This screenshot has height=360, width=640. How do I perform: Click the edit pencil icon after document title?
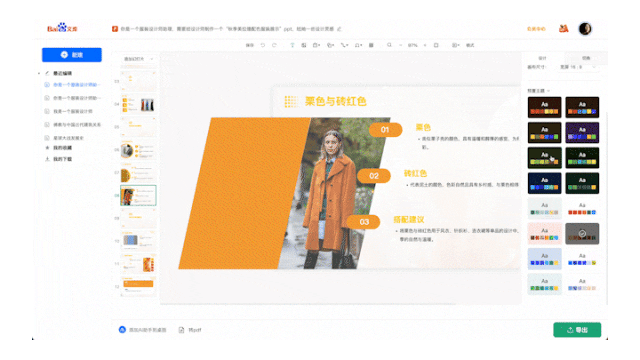(339, 29)
